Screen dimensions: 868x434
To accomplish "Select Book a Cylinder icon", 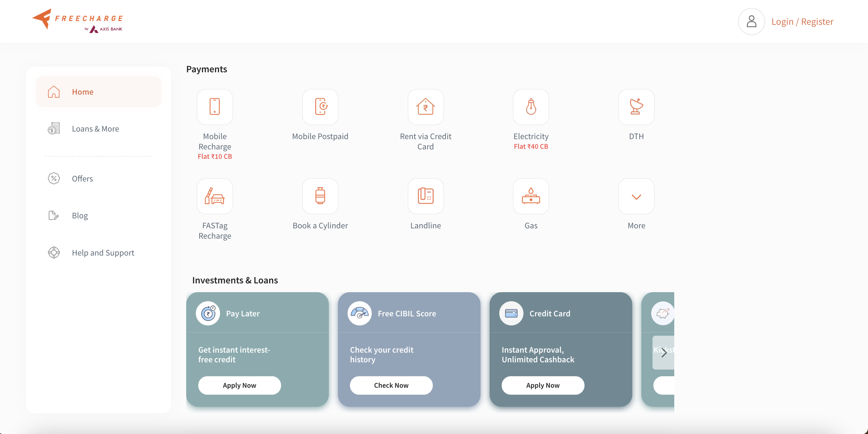I will 320,196.
